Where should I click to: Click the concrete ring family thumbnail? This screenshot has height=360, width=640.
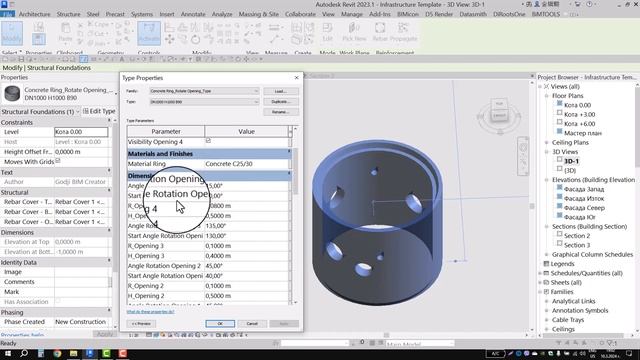coord(12,94)
